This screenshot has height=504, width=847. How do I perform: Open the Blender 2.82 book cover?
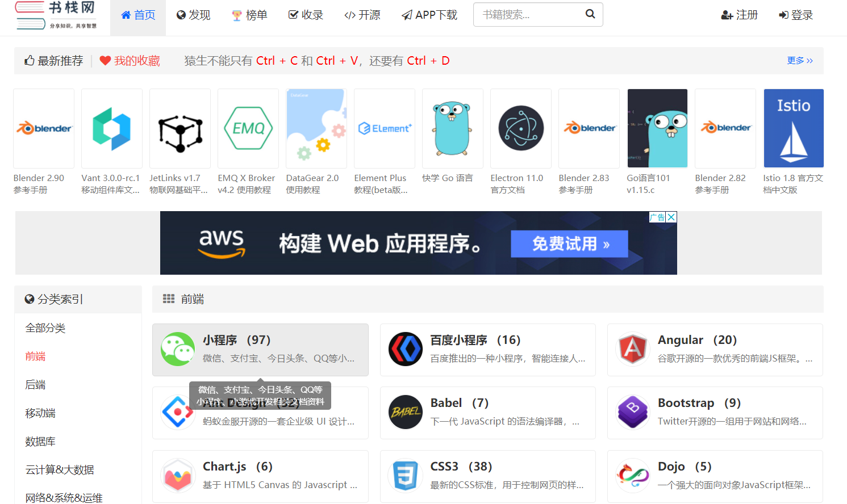[725, 128]
